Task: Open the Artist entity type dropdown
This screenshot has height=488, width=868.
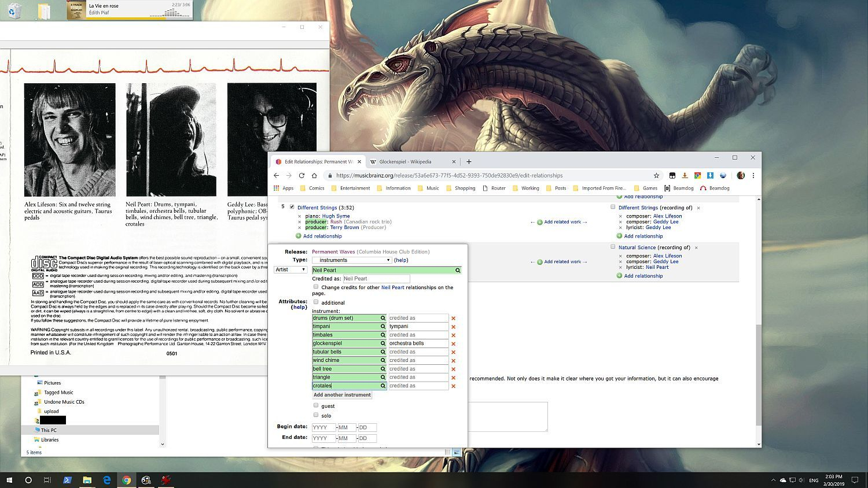Action: [290, 269]
